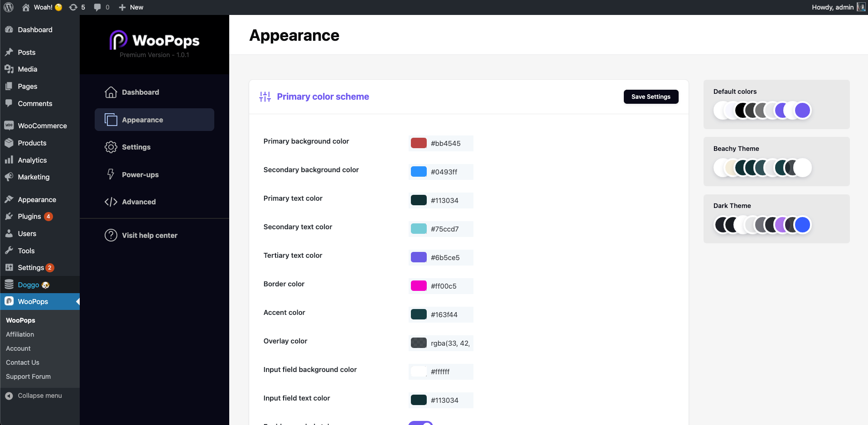Click the WooPops home dashboard icon
Image resolution: width=868 pixels, height=425 pixels.
pyautogui.click(x=111, y=92)
